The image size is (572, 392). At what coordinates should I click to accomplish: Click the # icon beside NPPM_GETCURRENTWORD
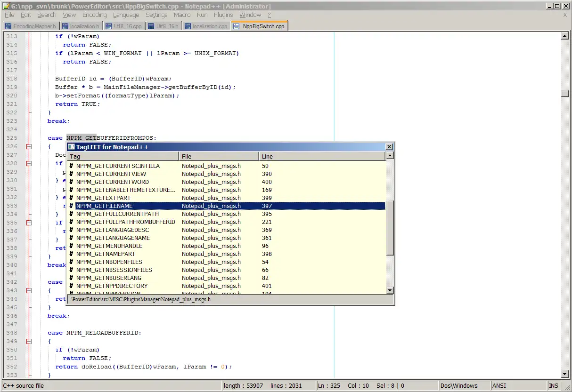point(71,182)
